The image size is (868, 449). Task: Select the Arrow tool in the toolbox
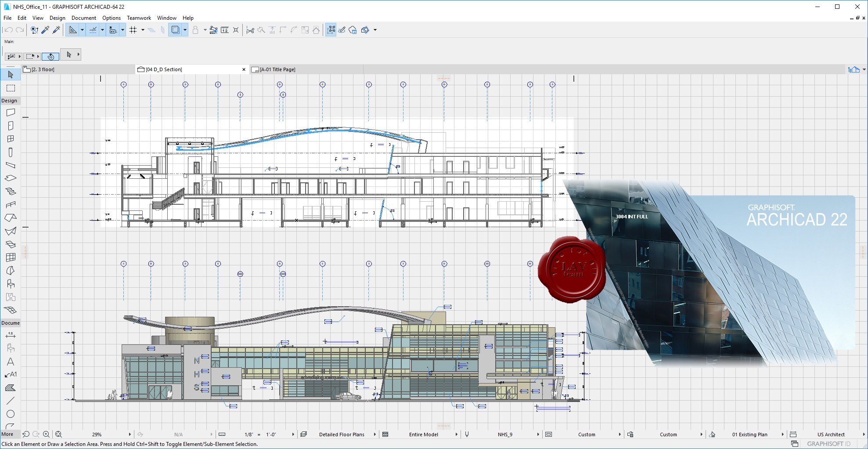pos(11,75)
